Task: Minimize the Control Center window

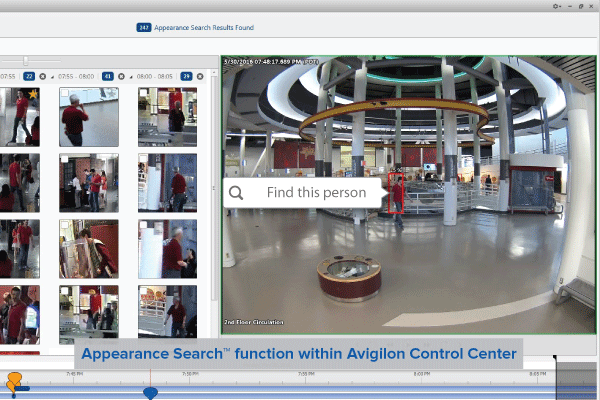Action: (x=570, y=6)
